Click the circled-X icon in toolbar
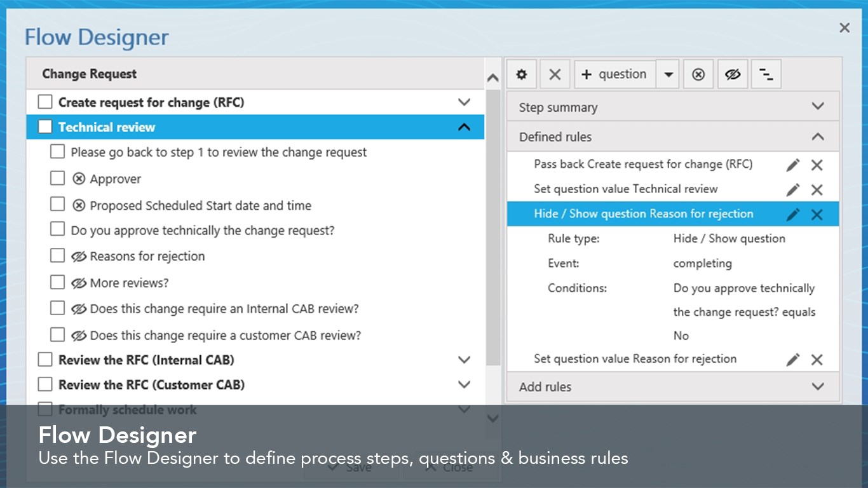This screenshot has height=488, width=868. tap(698, 74)
